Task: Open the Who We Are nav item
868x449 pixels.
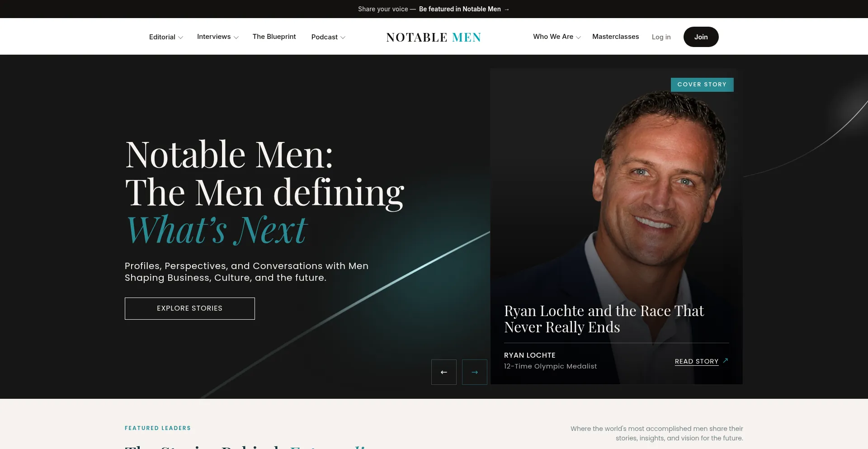Action: [x=553, y=37]
